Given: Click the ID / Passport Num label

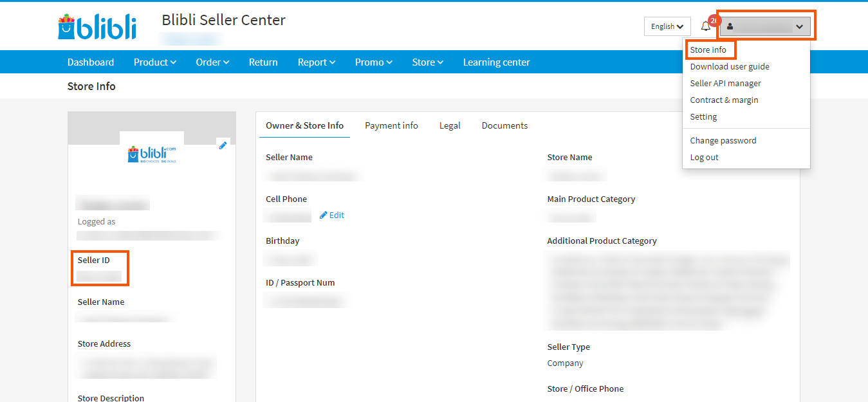Looking at the screenshot, I should pyautogui.click(x=300, y=282).
